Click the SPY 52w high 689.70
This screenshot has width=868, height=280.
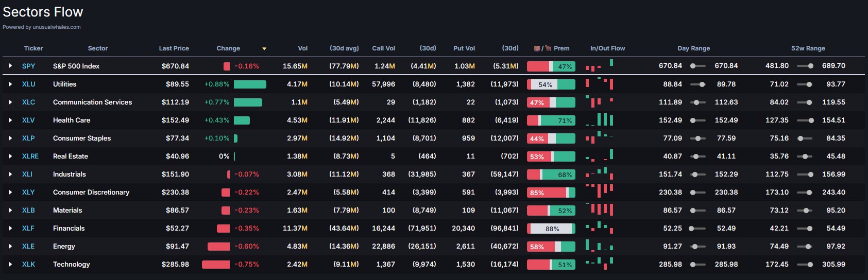tap(833, 65)
